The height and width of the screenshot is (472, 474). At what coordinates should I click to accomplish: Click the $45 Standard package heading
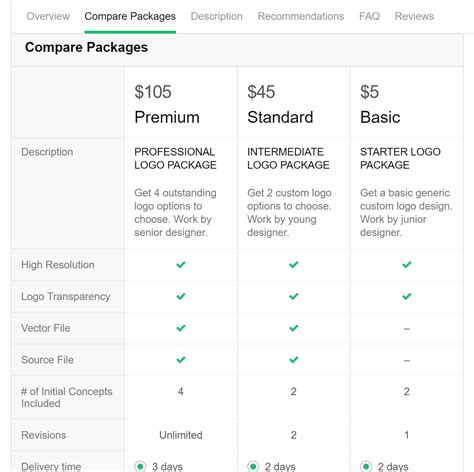(x=280, y=104)
